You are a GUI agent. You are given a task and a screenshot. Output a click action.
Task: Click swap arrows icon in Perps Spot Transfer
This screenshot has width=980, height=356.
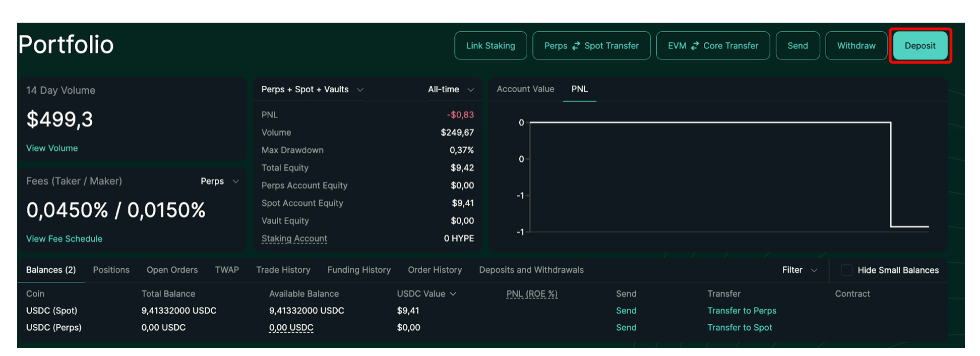[x=576, y=46]
